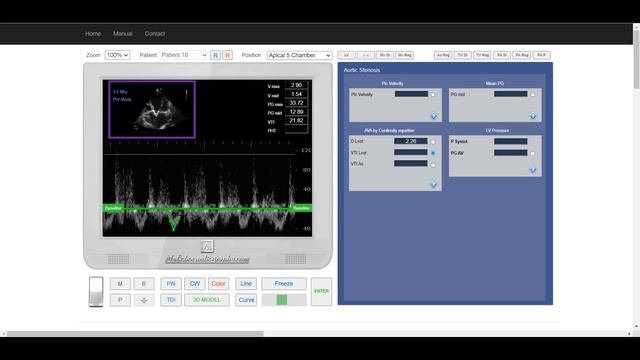Click the TV Reg preset button
640x360 pixels.
click(x=482, y=55)
